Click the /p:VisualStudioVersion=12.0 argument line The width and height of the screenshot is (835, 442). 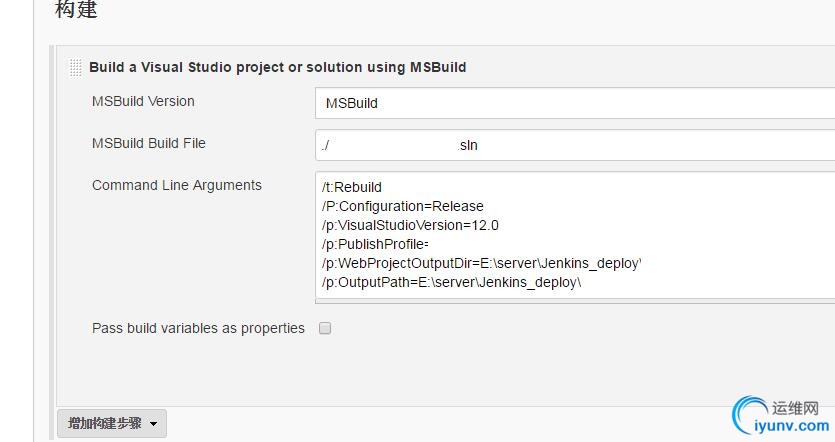[410, 225]
